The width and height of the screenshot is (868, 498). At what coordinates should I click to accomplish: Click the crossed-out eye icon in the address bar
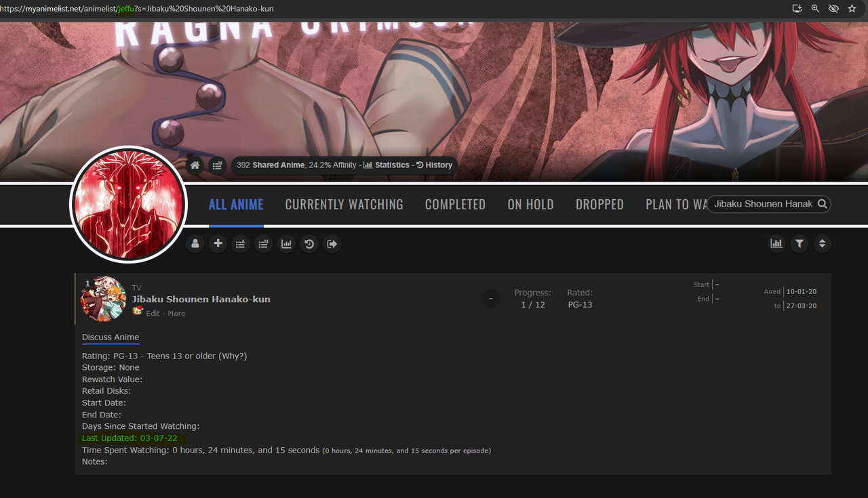click(833, 8)
